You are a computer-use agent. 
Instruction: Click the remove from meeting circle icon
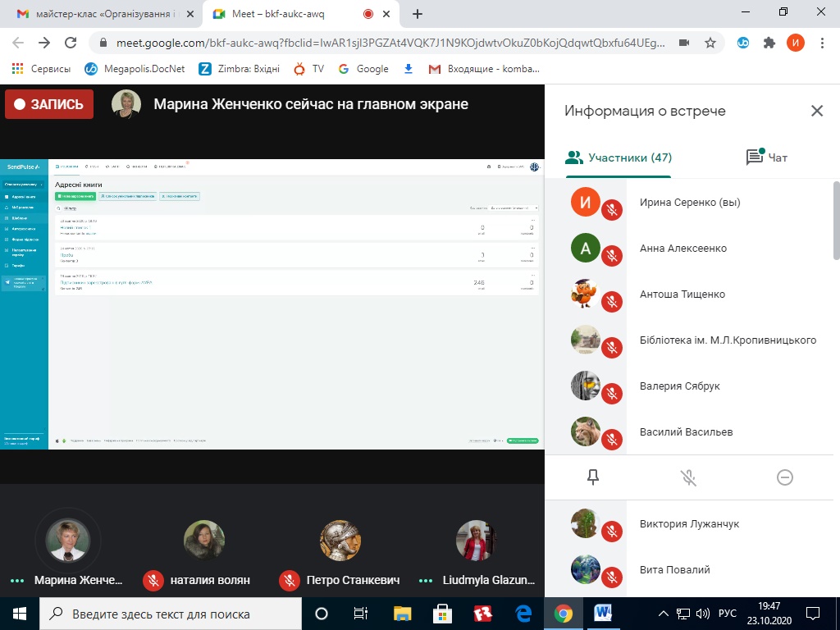tap(785, 477)
